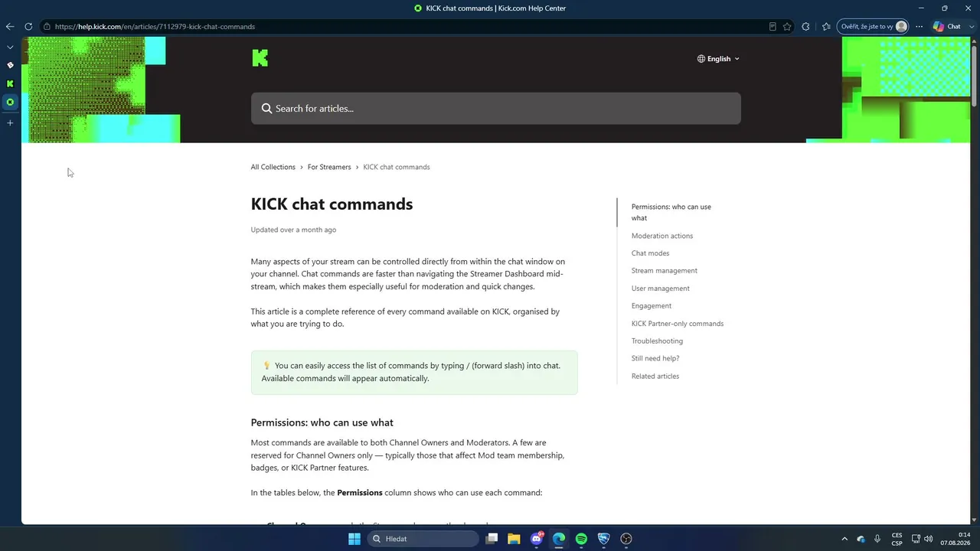Click the Search for articles field
Viewport: 980px width, 551px height.
pyautogui.click(x=496, y=109)
